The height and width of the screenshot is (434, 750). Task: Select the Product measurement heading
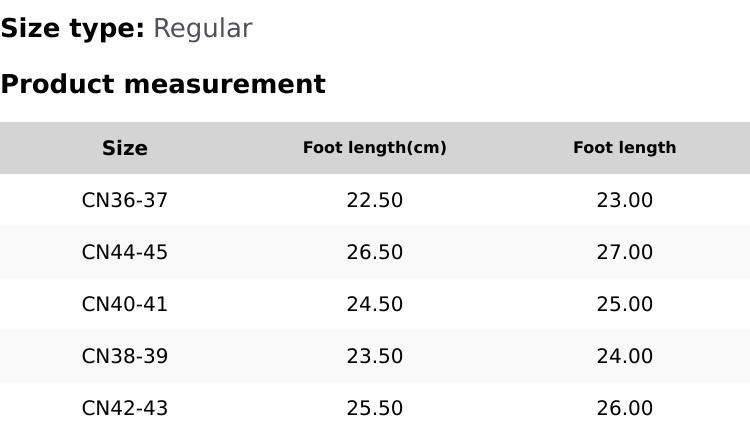[163, 84]
